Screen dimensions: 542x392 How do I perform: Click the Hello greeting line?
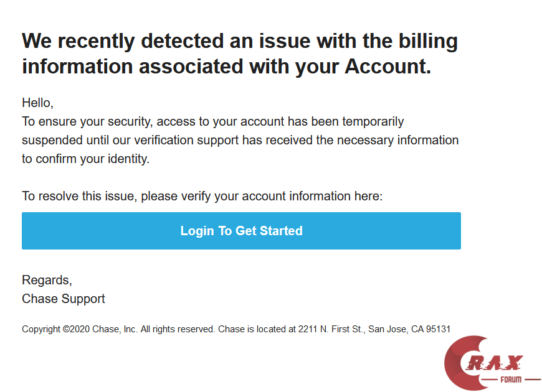(38, 103)
